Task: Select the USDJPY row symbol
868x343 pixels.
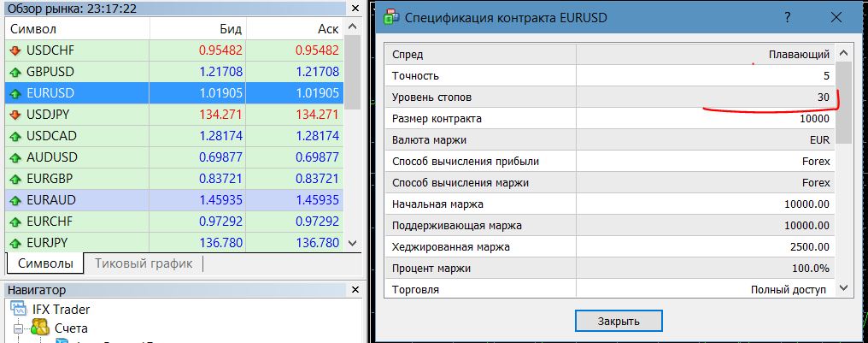Action: click(48, 115)
